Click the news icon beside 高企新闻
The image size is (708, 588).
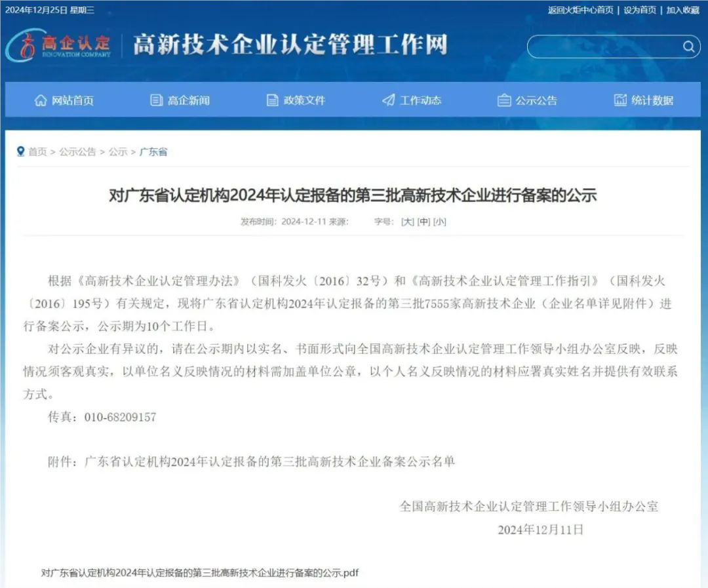click(155, 100)
